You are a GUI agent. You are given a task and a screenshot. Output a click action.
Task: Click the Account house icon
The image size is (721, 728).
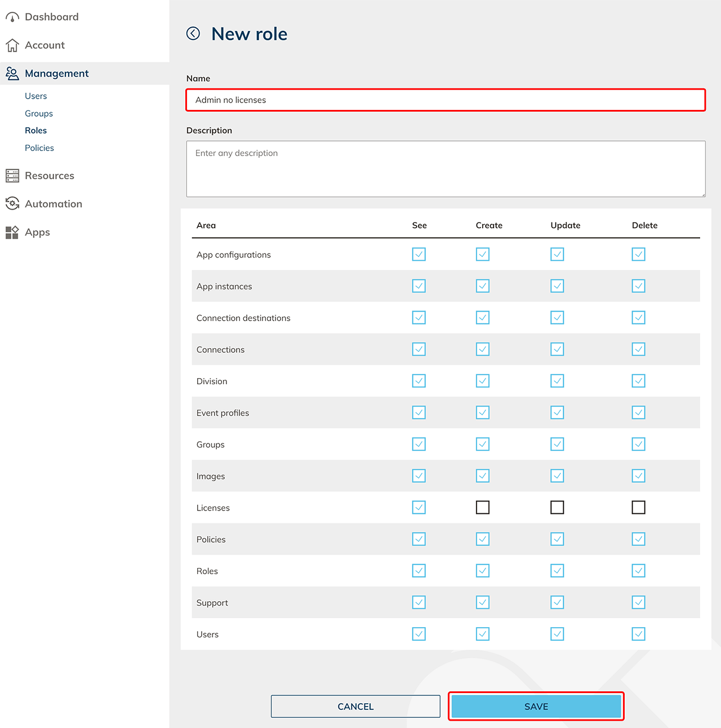point(12,45)
